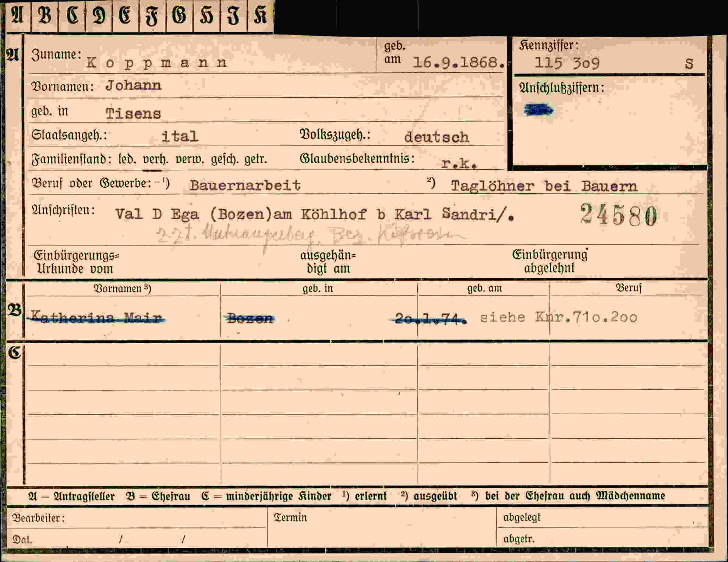Click the 'Kennziffer:' label
Viewport: 728px width, 562px height.
point(548,45)
